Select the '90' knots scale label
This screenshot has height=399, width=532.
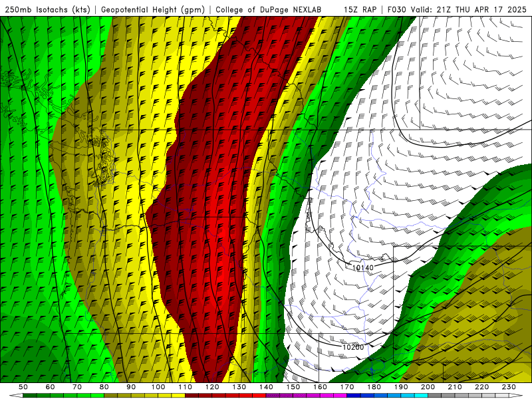click(x=131, y=387)
